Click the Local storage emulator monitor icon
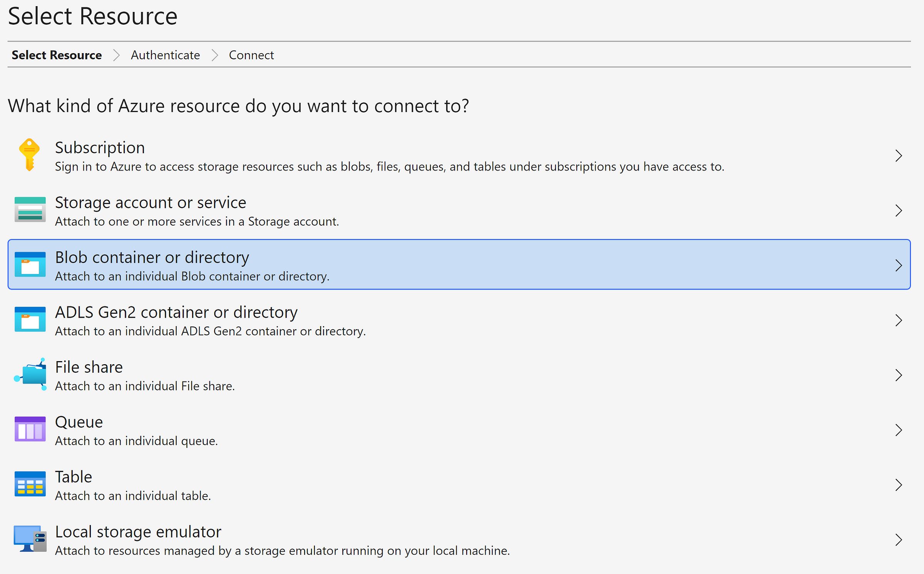 pyautogui.click(x=30, y=539)
